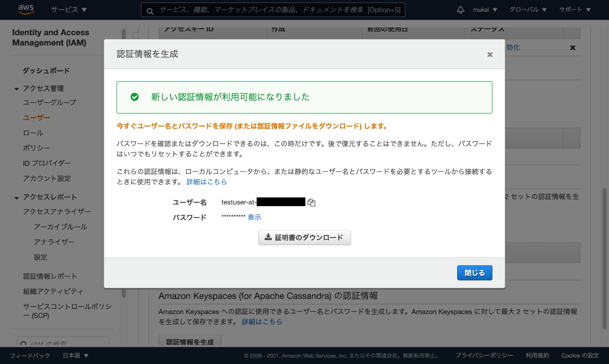This screenshot has width=609, height=364.
Task: Open the notifications bell icon
Action: 460,10
